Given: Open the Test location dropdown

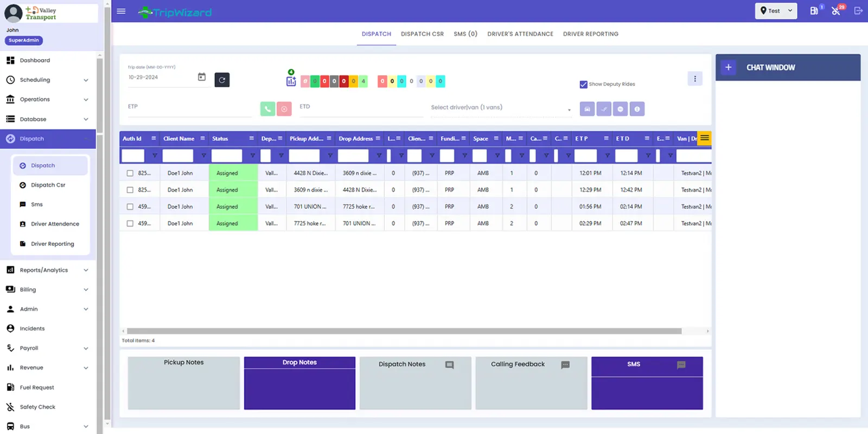Looking at the screenshot, I should pyautogui.click(x=776, y=11).
